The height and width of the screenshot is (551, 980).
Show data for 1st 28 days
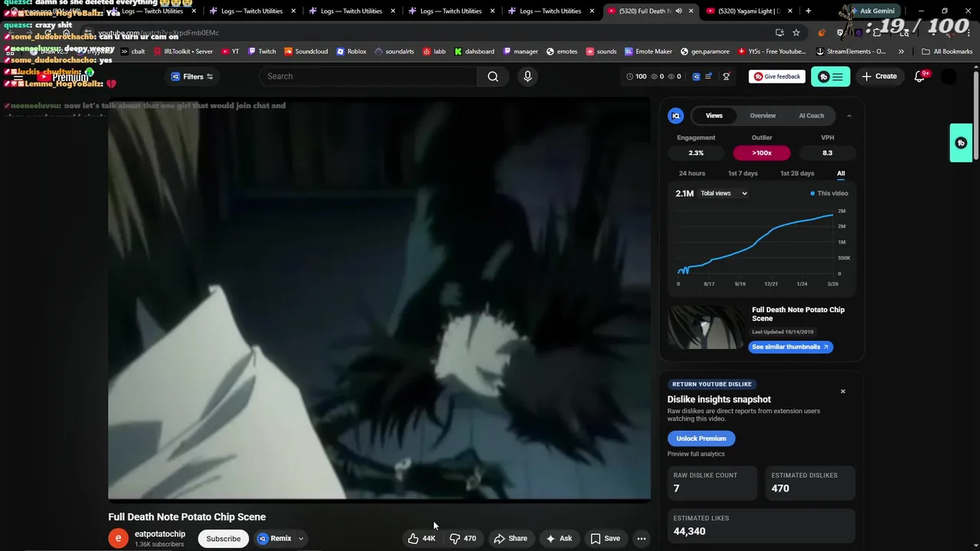click(x=797, y=174)
